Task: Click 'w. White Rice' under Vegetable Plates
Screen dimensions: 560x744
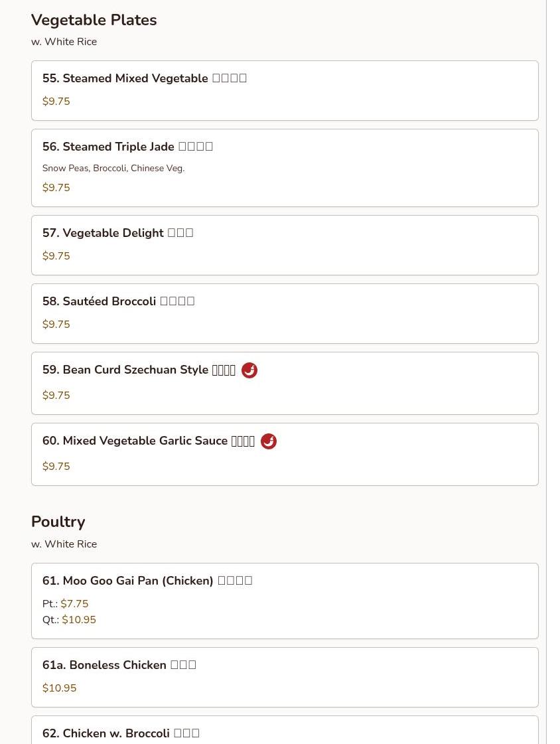Action: 64,42
